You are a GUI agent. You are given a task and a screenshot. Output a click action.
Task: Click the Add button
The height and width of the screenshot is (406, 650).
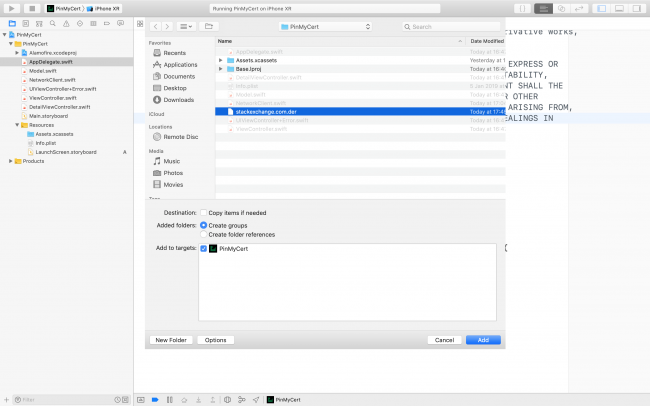pyautogui.click(x=483, y=340)
